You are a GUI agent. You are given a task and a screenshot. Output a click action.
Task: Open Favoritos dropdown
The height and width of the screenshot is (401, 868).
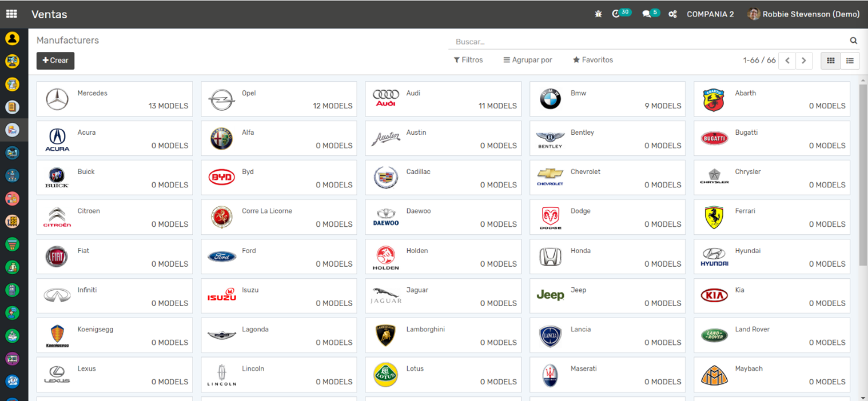[x=593, y=60]
